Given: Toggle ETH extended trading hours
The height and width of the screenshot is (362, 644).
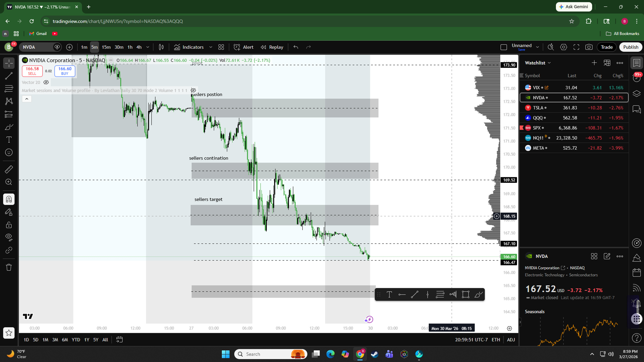Looking at the screenshot, I should pyautogui.click(x=496, y=340).
